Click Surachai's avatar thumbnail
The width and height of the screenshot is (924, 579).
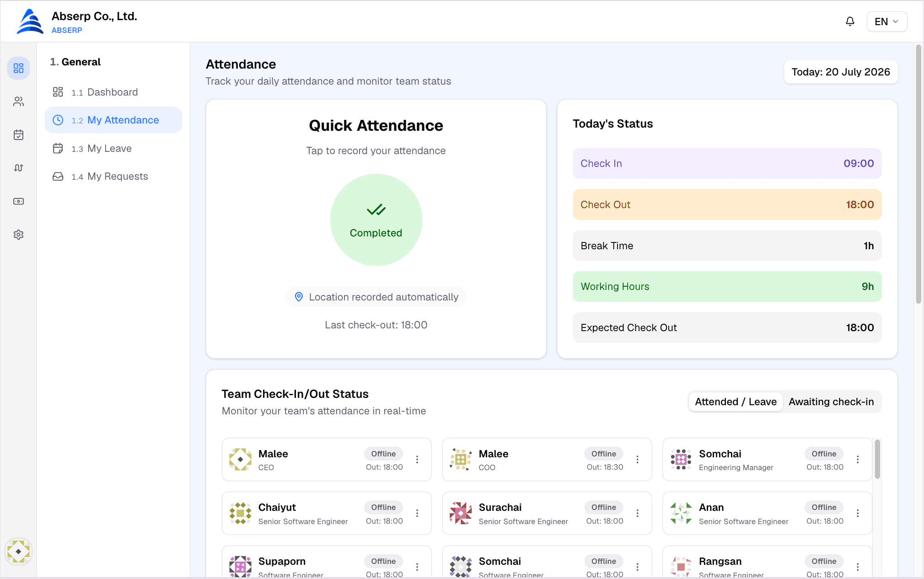point(461,513)
